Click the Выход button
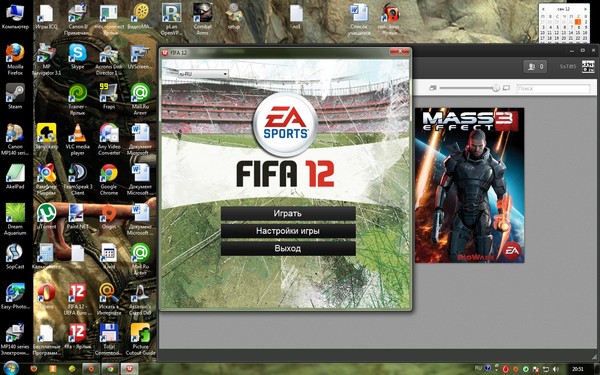The height and width of the screenshot is (375, 600). (288, 248)
